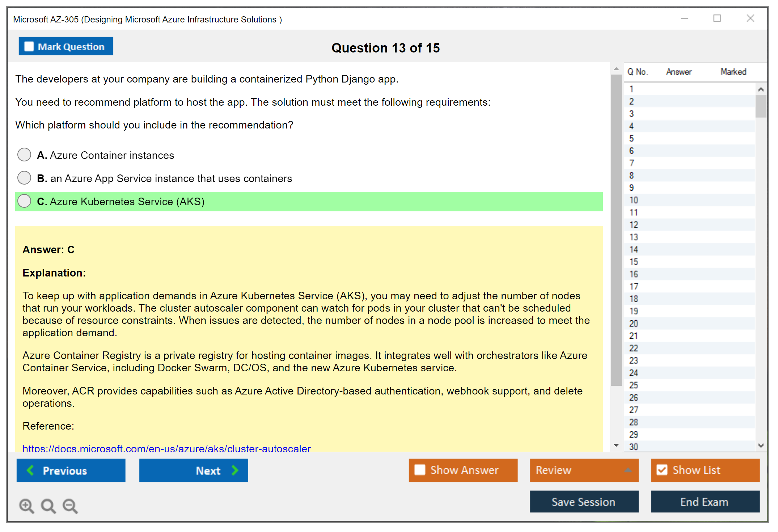This screenshot has height=532, width=778.
Task: Close the AZ-305 exam window
Action: point(750,18)
